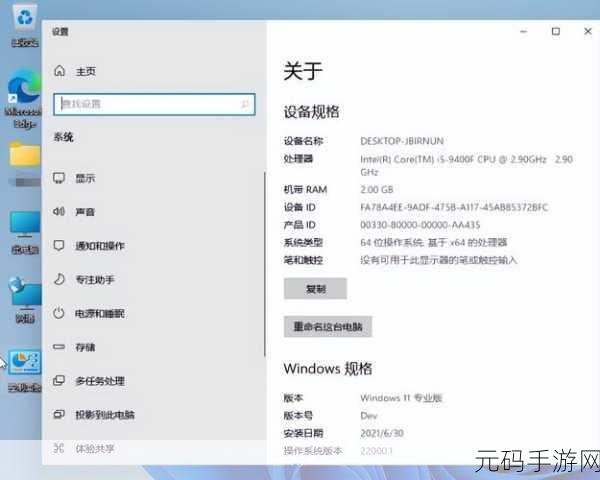
Task: Go to 主页 settings home
Action: click(x=86, y=71)
